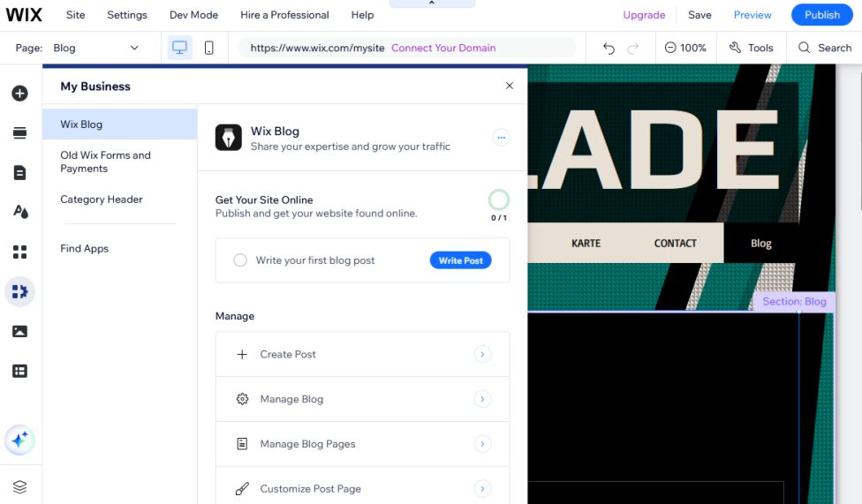
Task: Click the Redo arrow
Action: 633,49
